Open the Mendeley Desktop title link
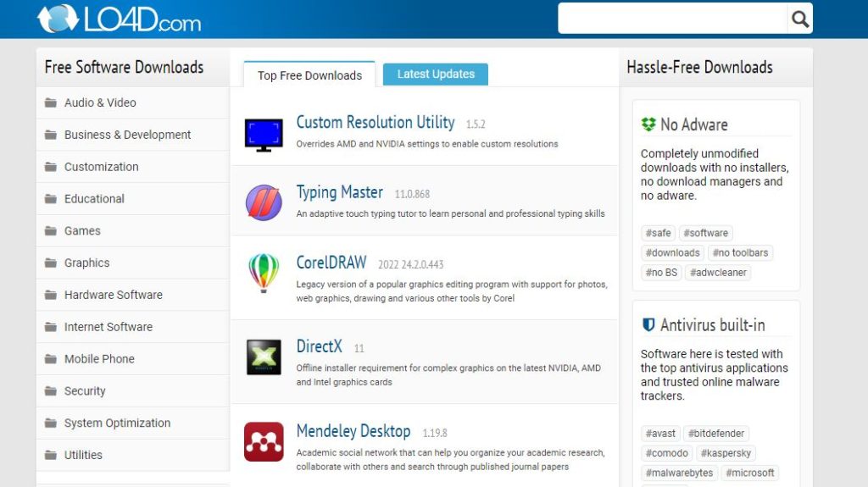The image size is (868, 487). [353, 430]
